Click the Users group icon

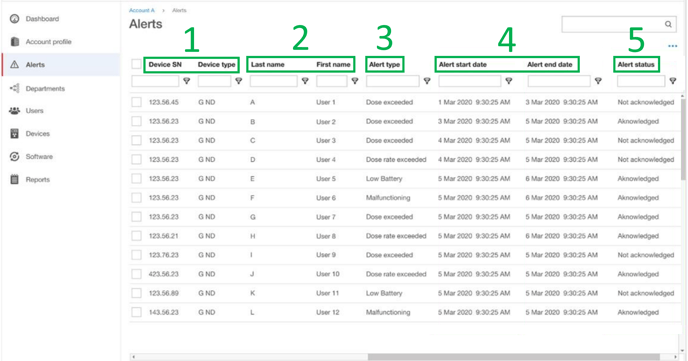click(x=14, y=111)
